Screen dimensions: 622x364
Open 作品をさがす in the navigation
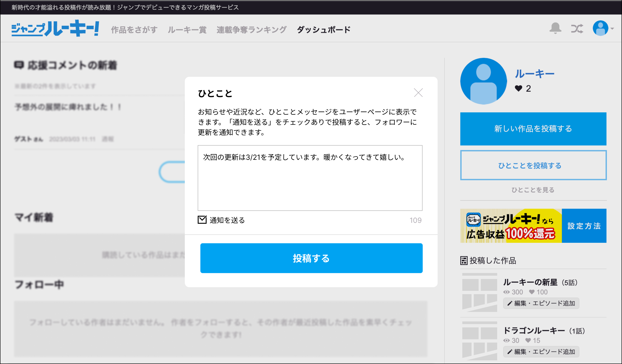click(134, 30)
